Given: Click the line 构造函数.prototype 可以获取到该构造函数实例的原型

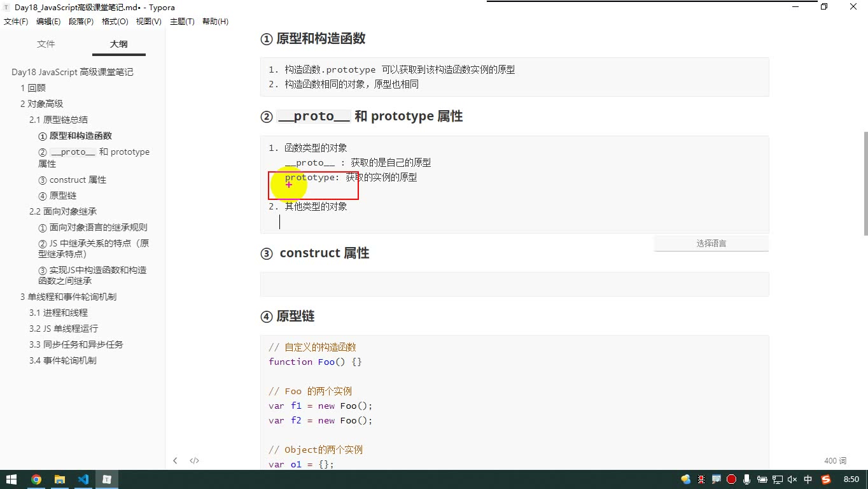Looking at the screenshot, I should 391,69.
